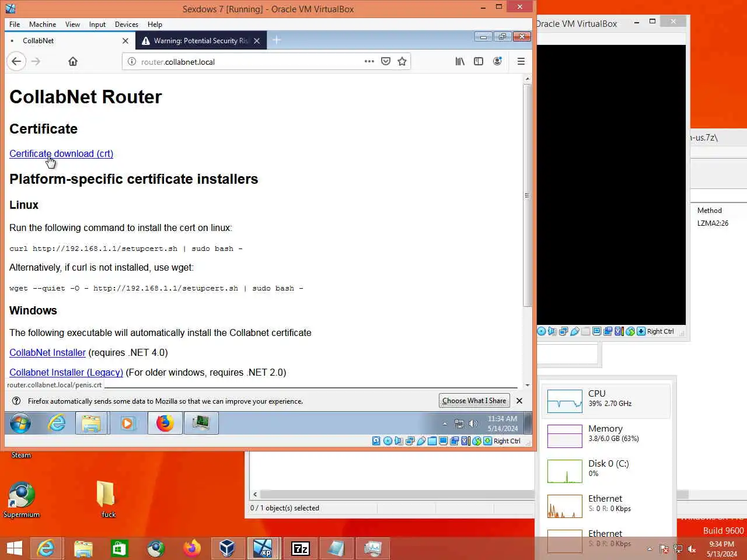Click VirtualBox hard disk activity status icon
The height and width of the screenshot is (560, 747).
point(376,441)
